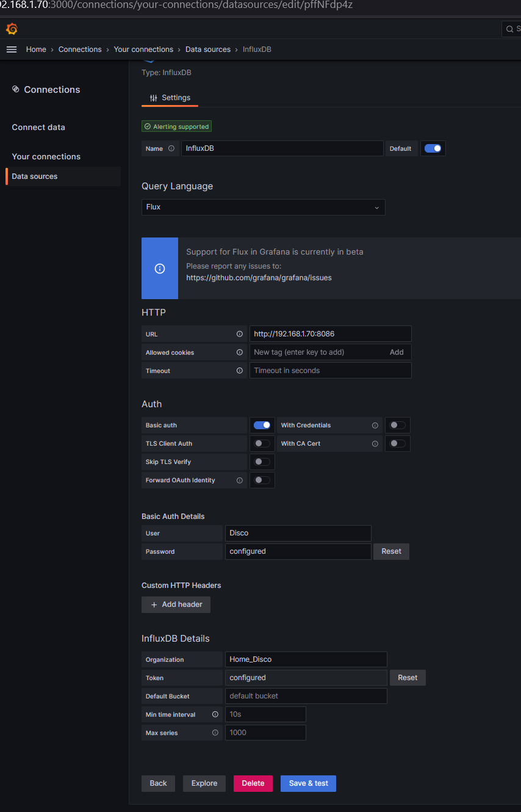
Task: Select the Settings tab
Action: 170,98
